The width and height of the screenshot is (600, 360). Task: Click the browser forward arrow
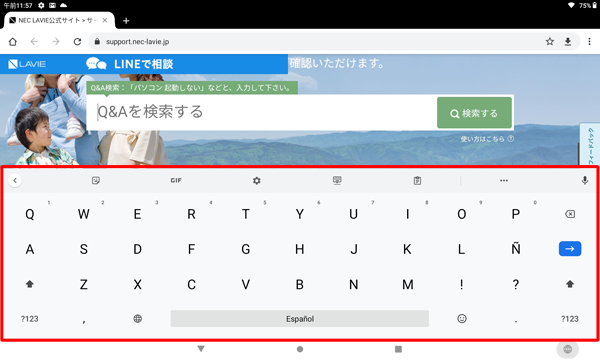point(55,41)
